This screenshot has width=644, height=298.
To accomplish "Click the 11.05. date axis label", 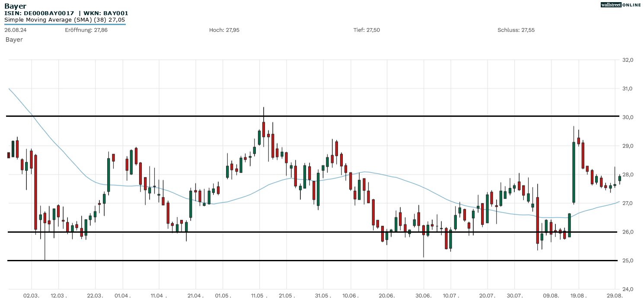I will (259, 295).
